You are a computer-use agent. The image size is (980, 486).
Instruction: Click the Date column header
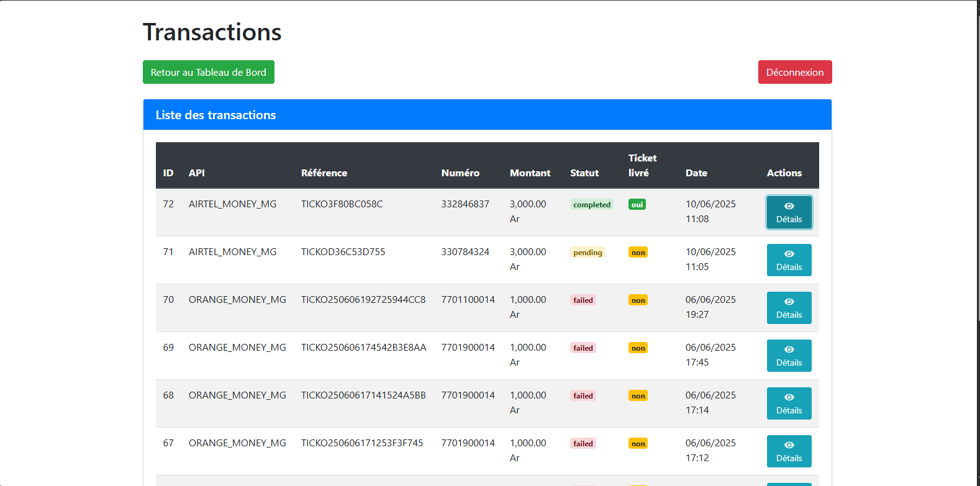pyautogui.click(x=696, y=173)
